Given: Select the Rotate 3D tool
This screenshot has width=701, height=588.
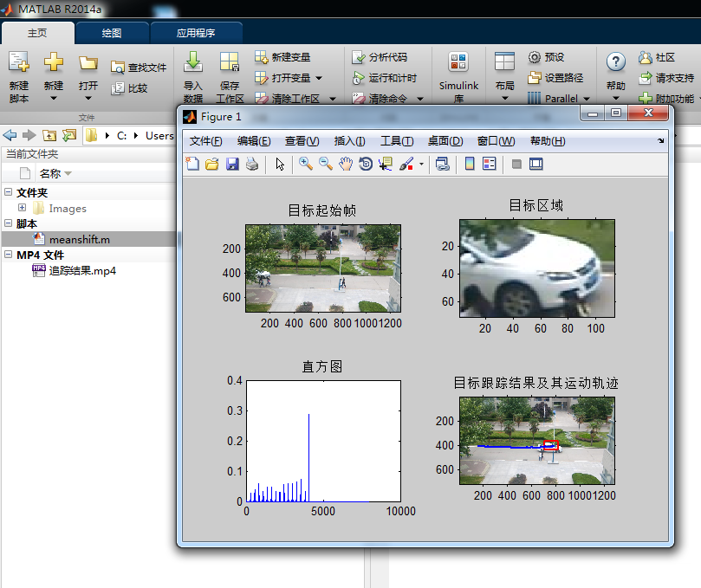Looking at the screenshot, I should pyautogui.click(x=366, y=164).
